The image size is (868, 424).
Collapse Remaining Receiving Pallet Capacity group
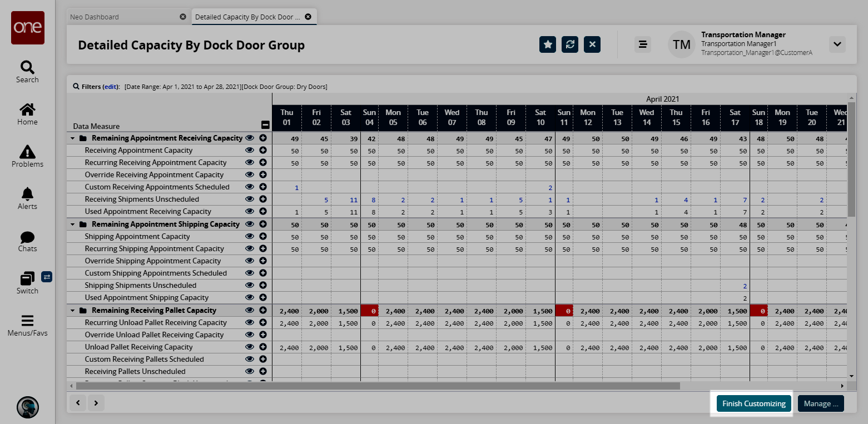coord(72,311)
